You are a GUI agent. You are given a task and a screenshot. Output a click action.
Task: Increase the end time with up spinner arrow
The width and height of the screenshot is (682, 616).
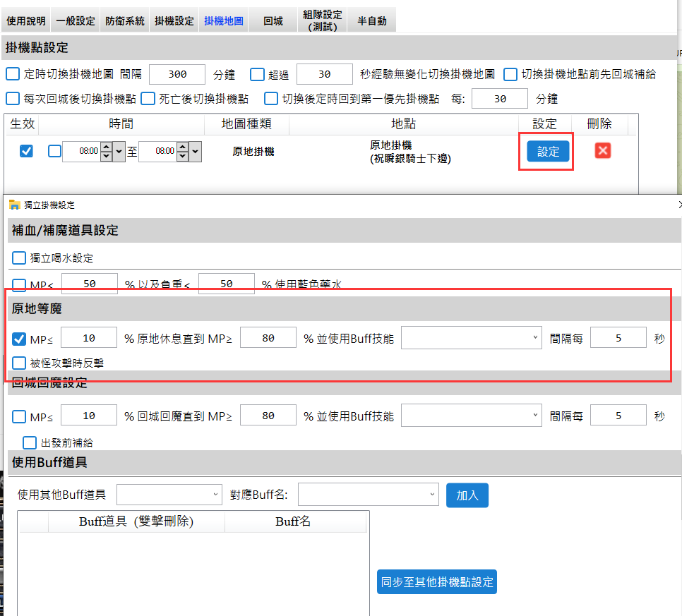coord(183,147)
